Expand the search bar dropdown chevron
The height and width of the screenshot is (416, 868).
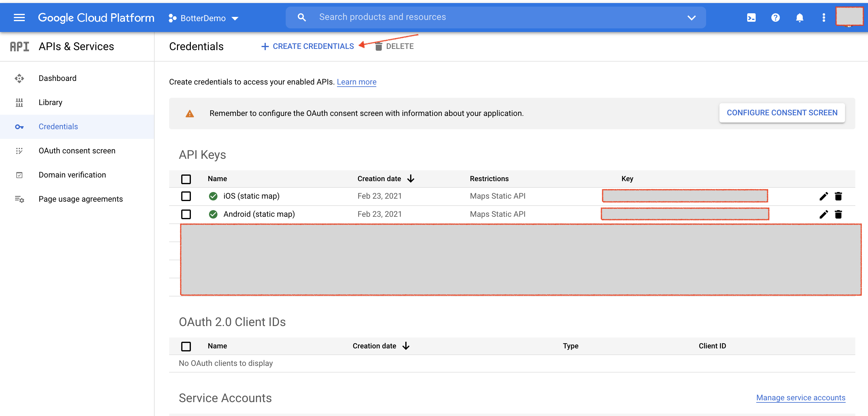point(691,18)
